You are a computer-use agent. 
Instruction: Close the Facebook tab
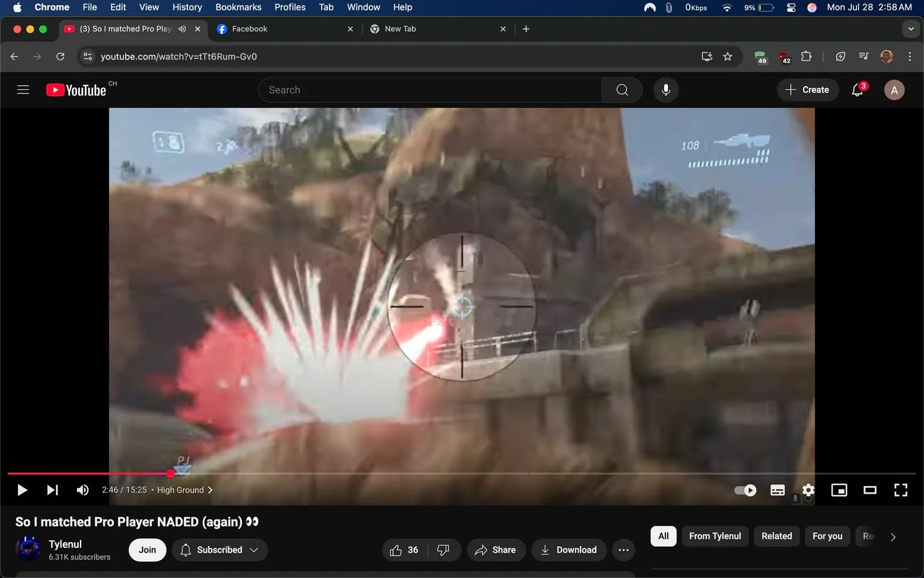click(350, 29)
